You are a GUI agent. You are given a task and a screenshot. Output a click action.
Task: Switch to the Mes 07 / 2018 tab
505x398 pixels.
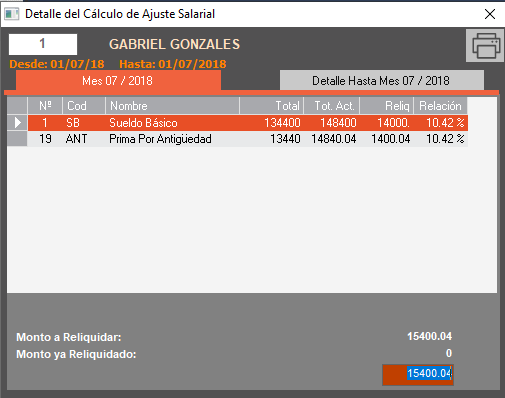(118, 80)
